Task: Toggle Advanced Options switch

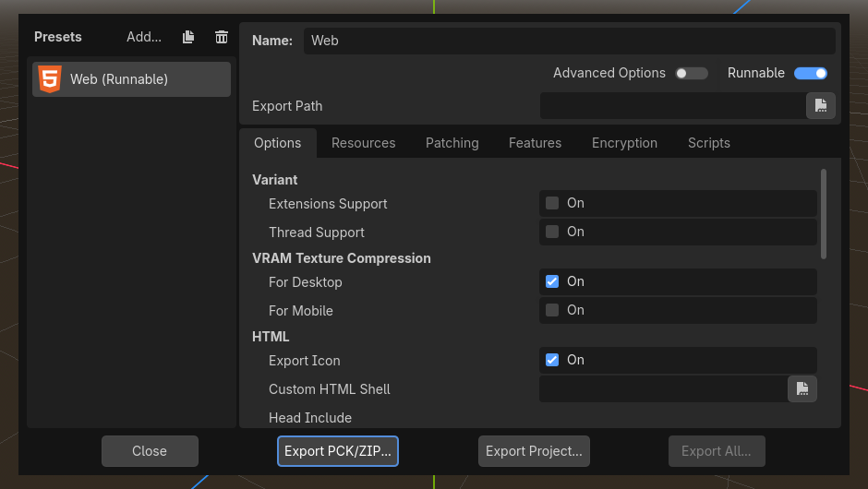Action: (x=692, y=74)
